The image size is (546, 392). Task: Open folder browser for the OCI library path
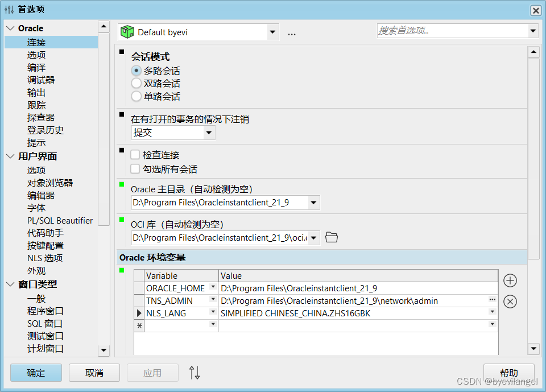[x=332, y=237]
